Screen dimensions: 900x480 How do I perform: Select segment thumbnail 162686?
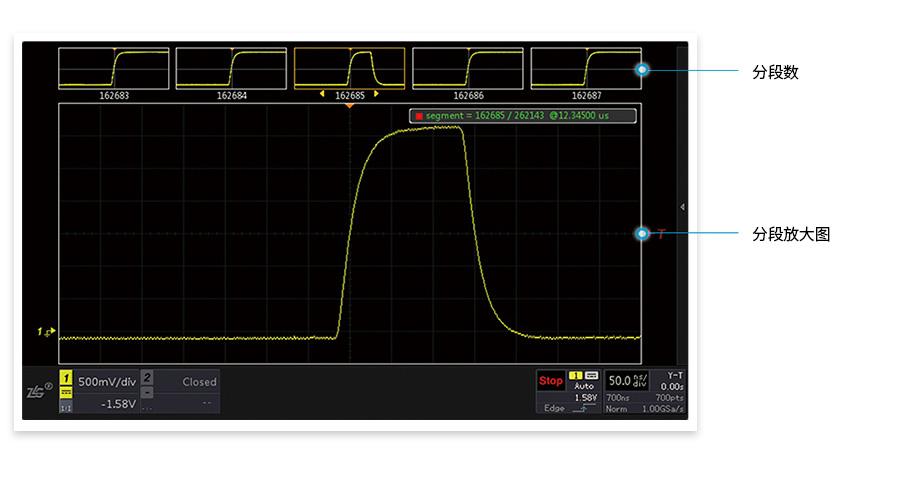tap(468, 68)
